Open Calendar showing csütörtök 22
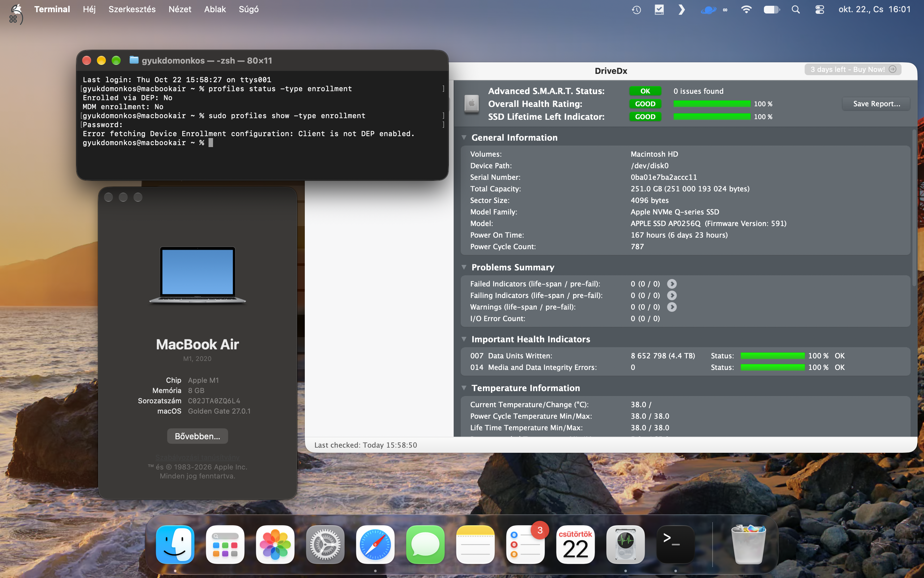Screen dimensions: 924x578 575,544
